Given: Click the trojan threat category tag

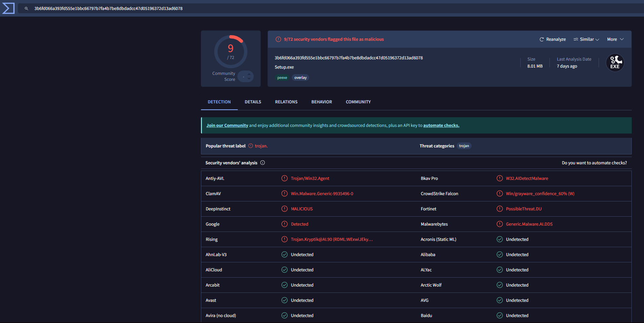Looking at the screenshot, I should coord(464,146).
